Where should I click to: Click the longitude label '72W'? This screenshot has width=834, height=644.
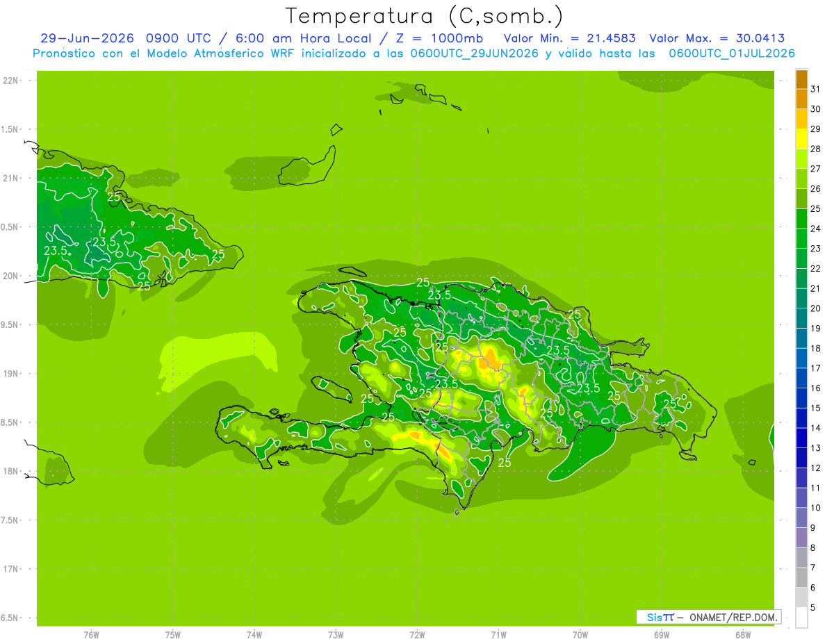(417, 635)
